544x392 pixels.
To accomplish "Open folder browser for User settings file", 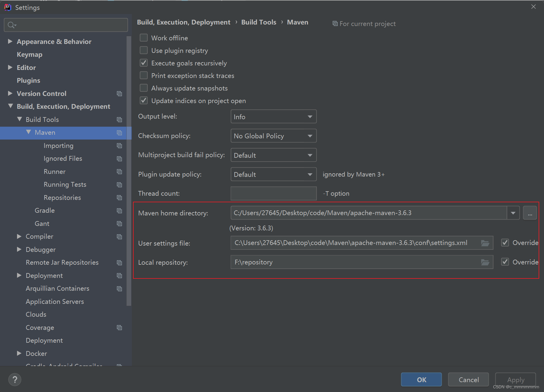I will coord(485,243).
